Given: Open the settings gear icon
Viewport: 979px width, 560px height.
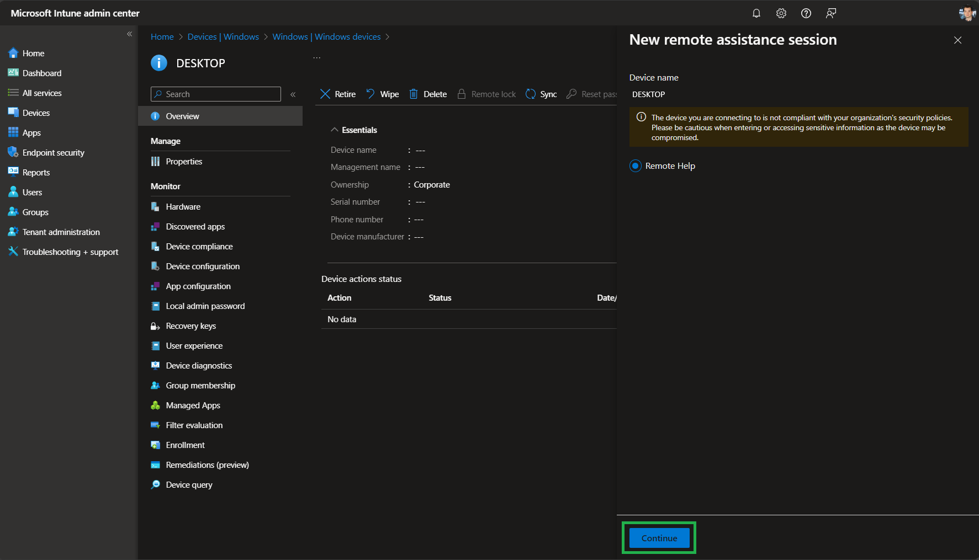Looking at the screenshot, I should coord(781,13).
